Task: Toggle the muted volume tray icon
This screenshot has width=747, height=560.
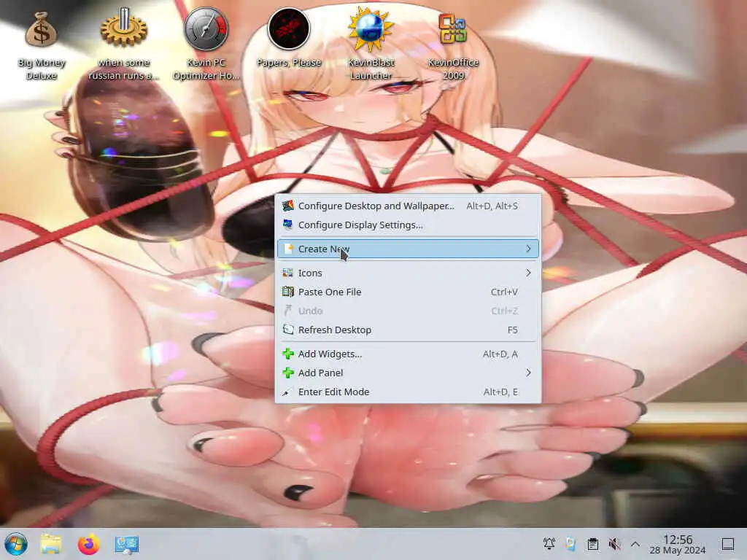Action: 614,544
